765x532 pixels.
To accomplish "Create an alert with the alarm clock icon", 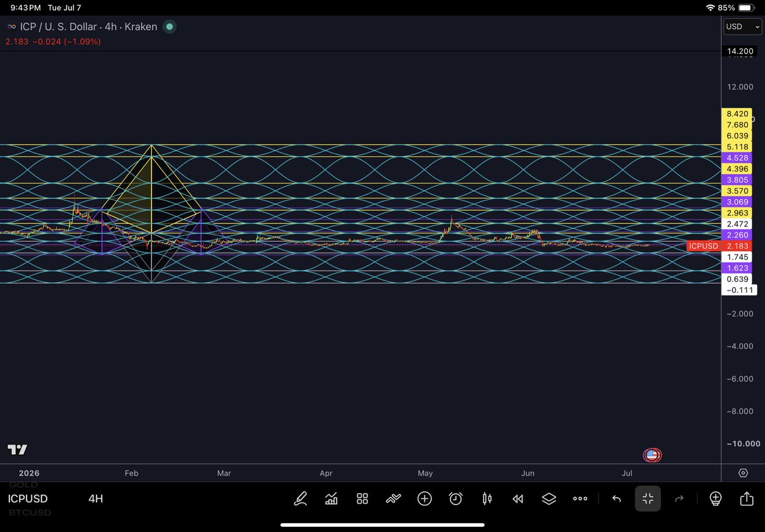I will point(456,498).
